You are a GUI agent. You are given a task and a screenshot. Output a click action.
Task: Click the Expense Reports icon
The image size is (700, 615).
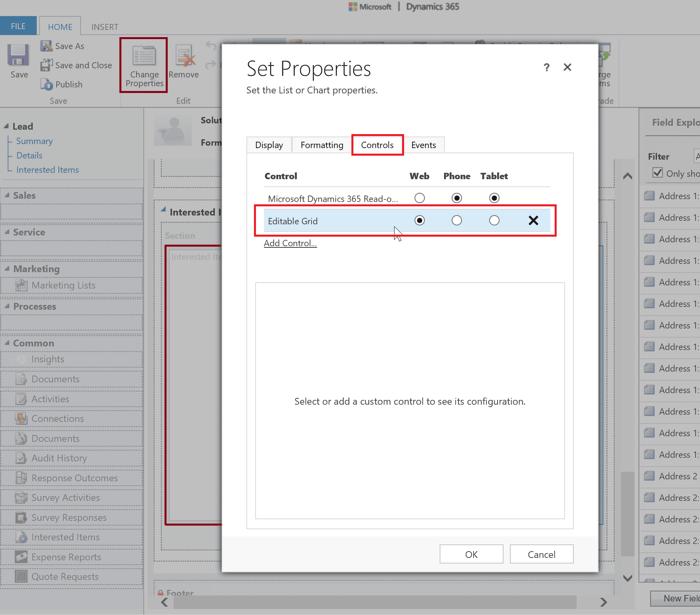tap(21, 557)
